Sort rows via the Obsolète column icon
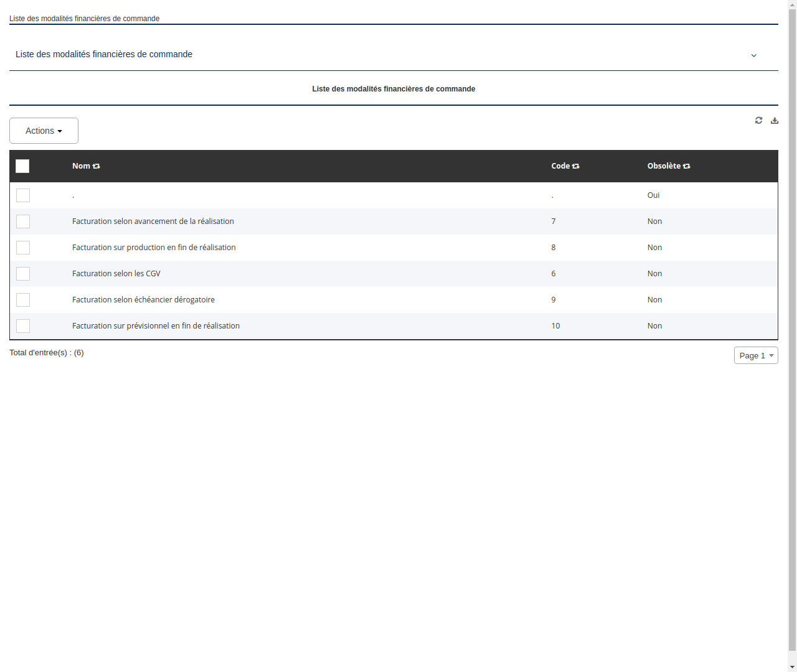 pyautogui.click(x=686, y=166)
